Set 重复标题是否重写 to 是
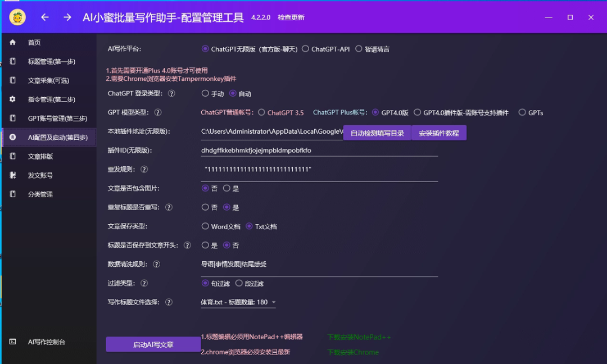 click(x=227, y=207)
